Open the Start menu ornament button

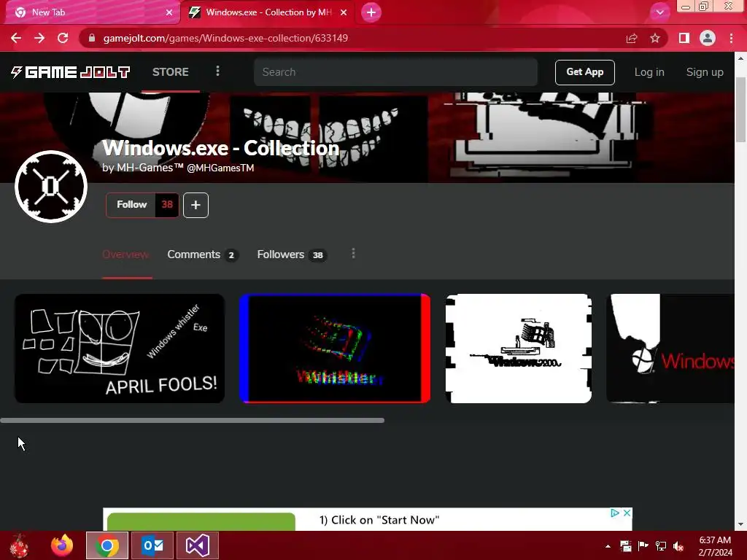click(19, 545)
